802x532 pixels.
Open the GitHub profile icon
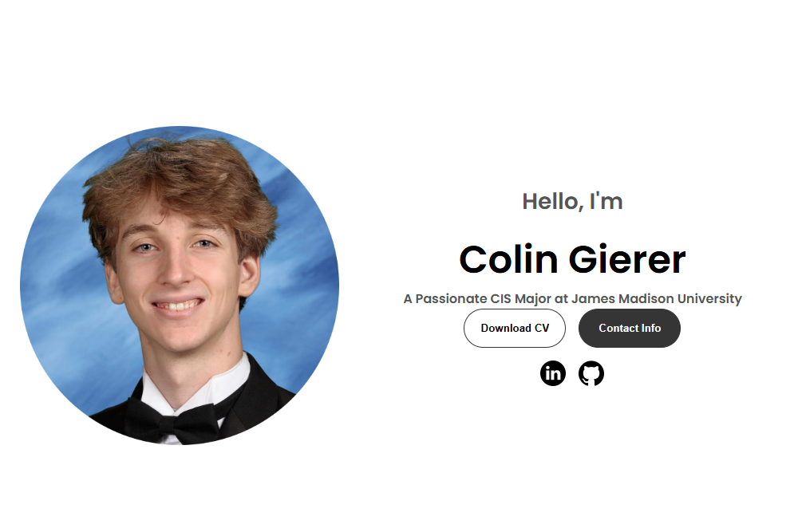click(x=591, y=373)
